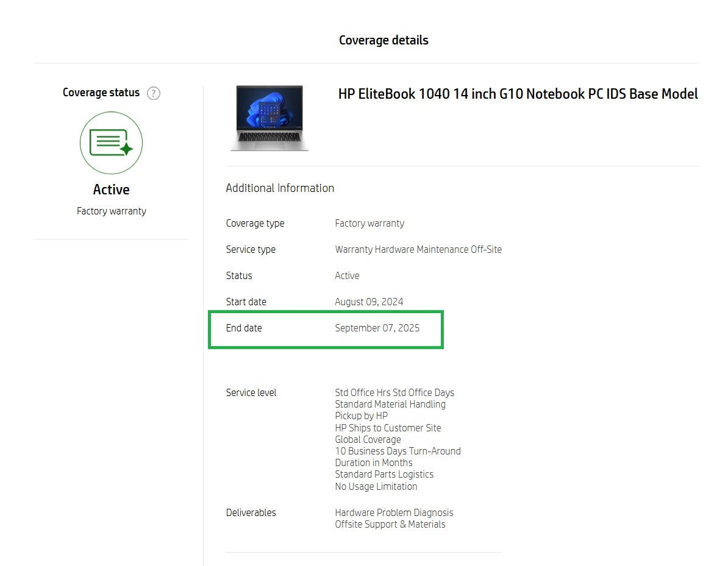Click 'HP Ships to Customer Site' line
This screenshot has height=566, width=728.
[388, 428]
